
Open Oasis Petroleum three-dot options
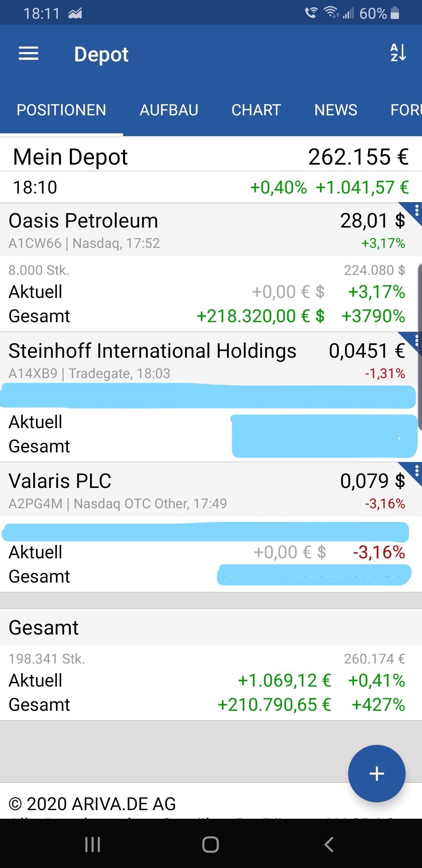pyautogui.click(x=416, y=211)
